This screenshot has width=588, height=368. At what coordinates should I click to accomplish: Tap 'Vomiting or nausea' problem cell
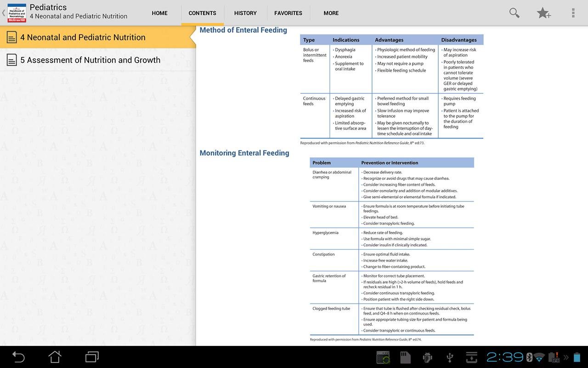pos(329,206)
